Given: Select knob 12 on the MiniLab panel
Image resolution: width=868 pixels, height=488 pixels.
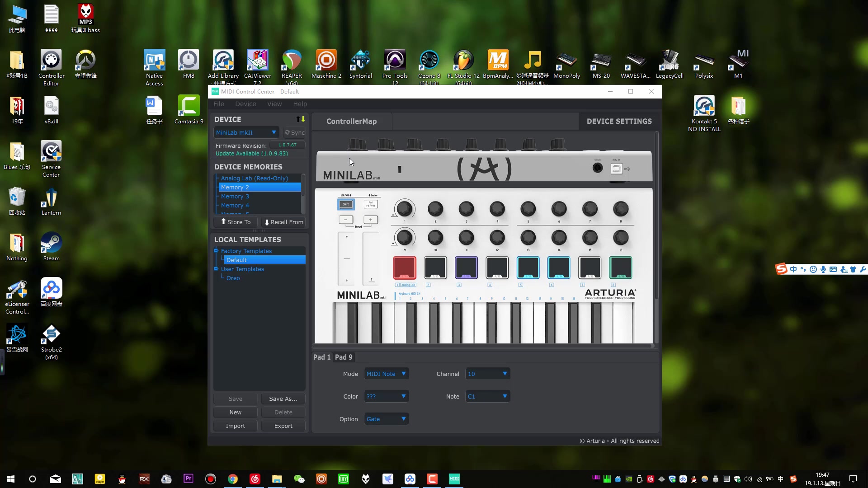Looking at the screenshot, I should (x=497, y=237).
